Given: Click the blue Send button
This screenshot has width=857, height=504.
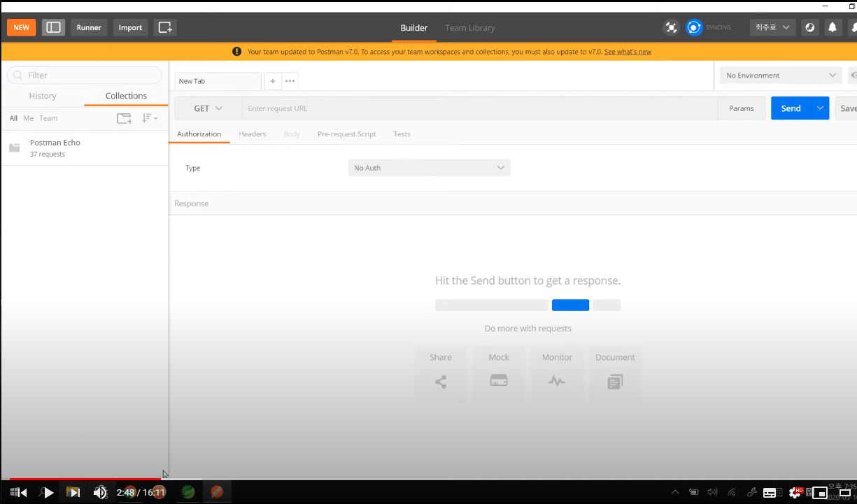Looking at the screenshot, I should pos(791,108).
